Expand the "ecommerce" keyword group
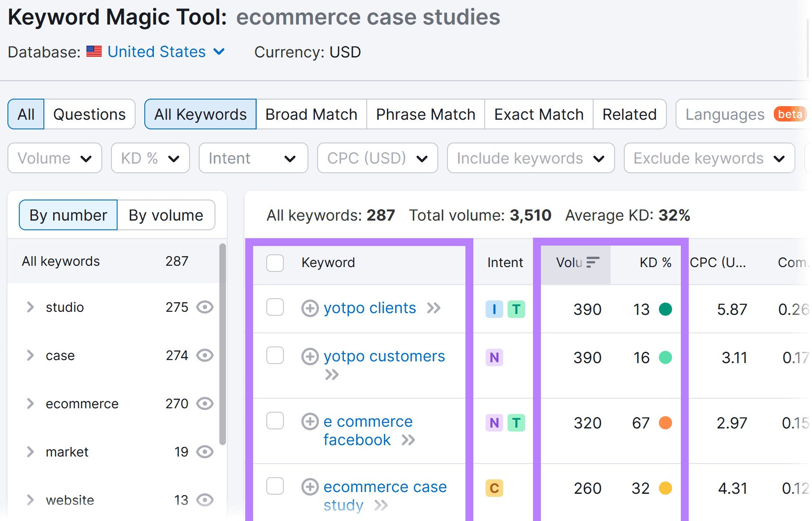812x521 pixels. point(30,404)
